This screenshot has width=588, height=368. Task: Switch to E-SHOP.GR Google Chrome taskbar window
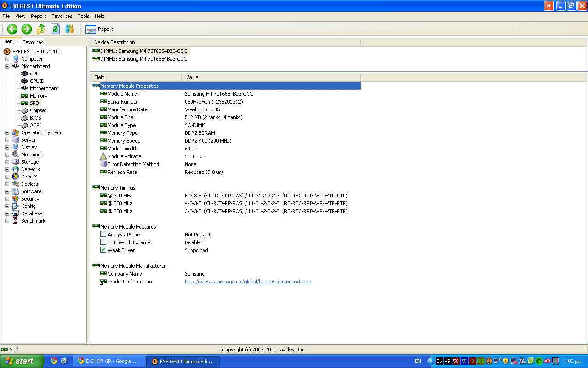tap(109, 361)
